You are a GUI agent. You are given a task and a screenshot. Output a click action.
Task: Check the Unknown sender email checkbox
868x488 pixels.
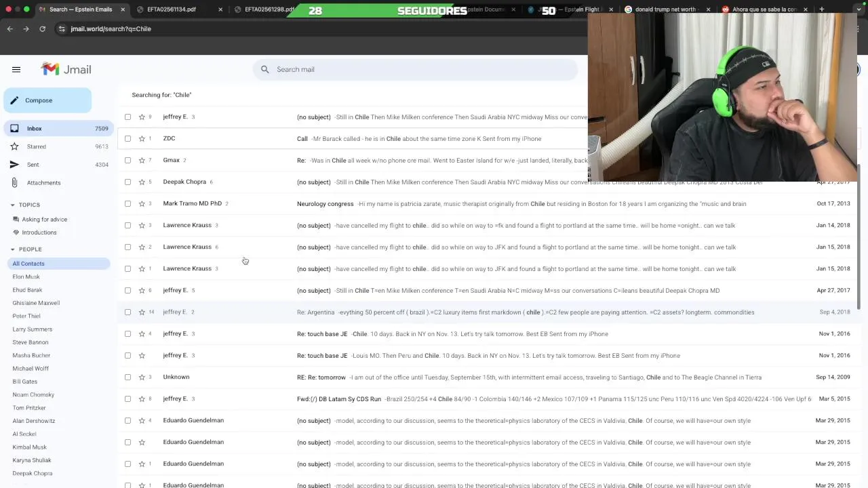127,377
